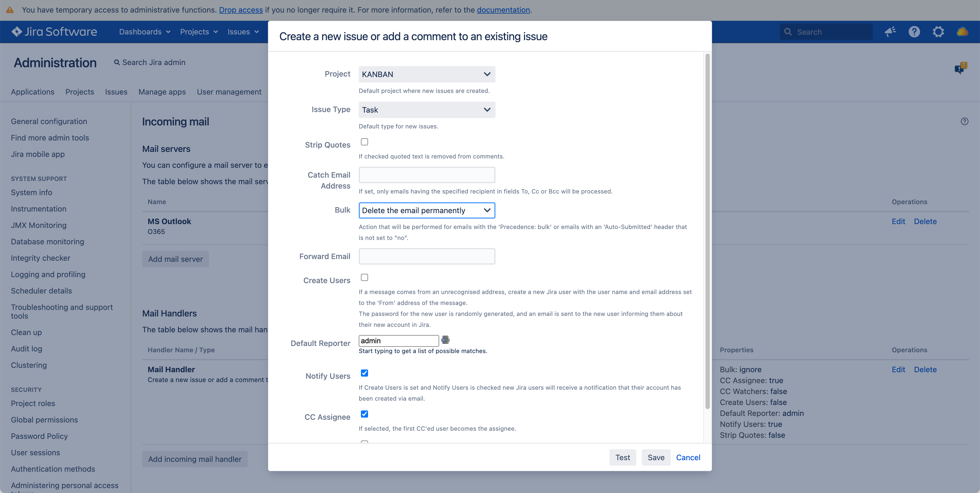Expand the Issue Type dropdown

pos(427,110)
